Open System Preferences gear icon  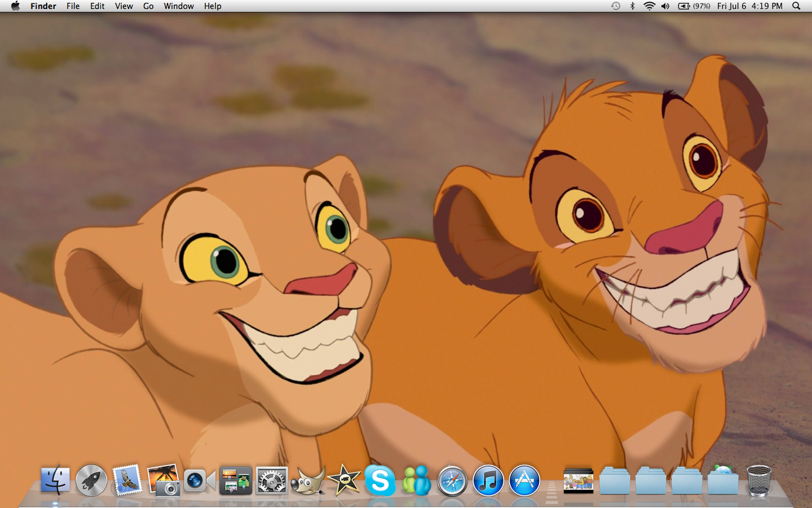271,481
